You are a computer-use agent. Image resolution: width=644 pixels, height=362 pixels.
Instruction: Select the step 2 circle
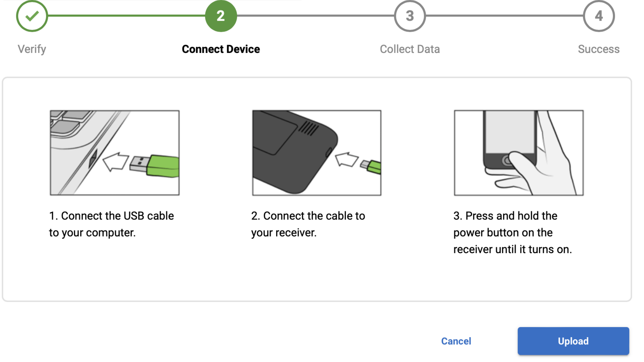(221, 16)
